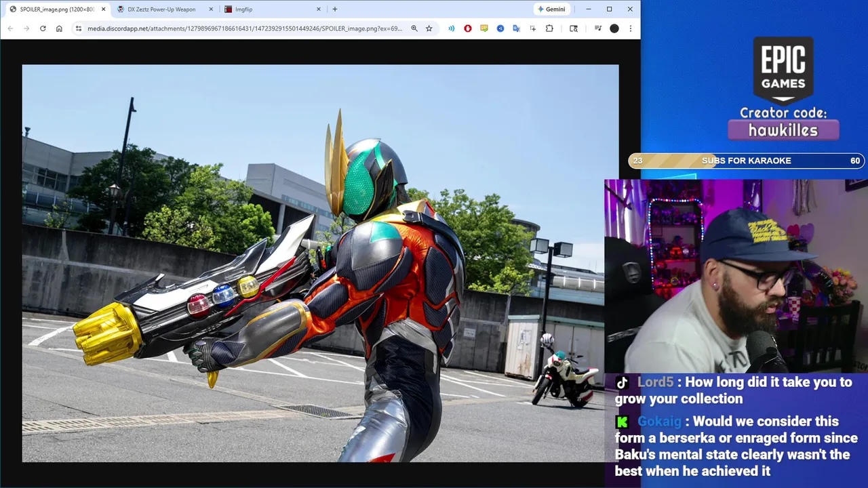Open the Chrome profile avatar

point(614,28)
